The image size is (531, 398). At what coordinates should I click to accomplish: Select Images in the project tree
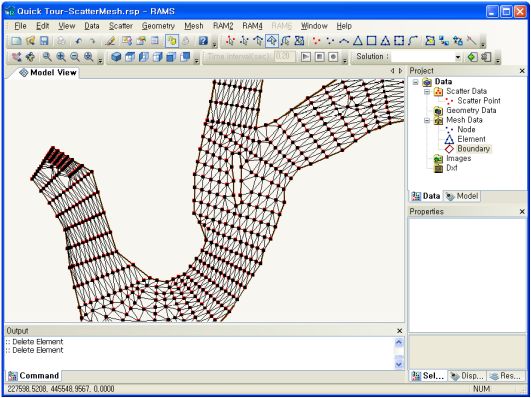tap(459, 159)
